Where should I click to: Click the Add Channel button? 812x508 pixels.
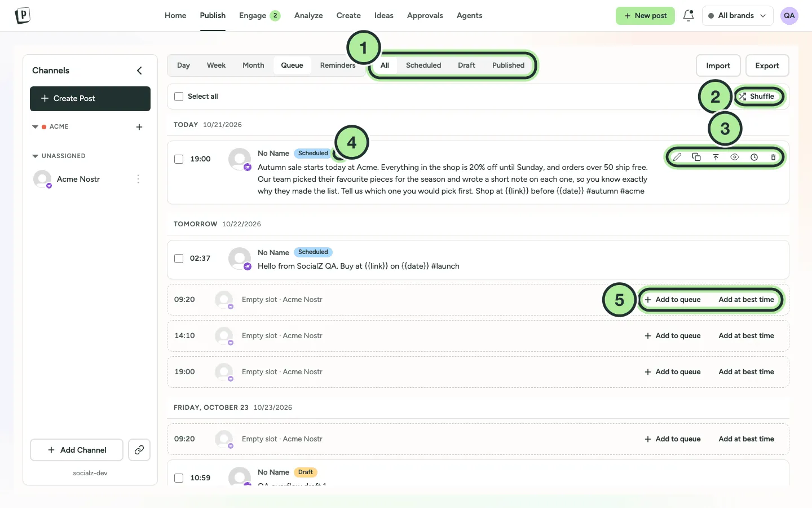77,450
